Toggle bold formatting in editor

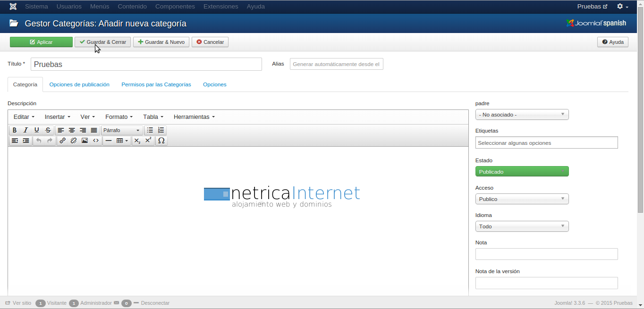[15, 130]
